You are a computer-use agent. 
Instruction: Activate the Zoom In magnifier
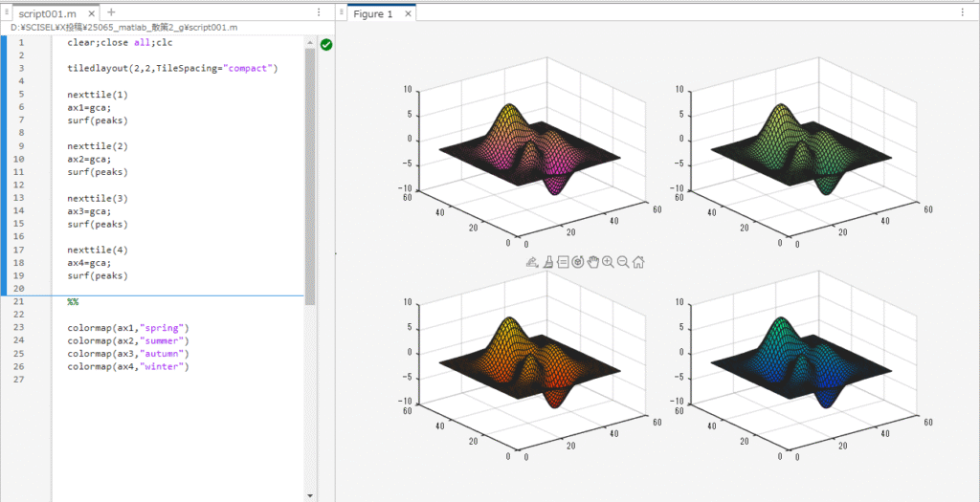click(x=608, y=262)
